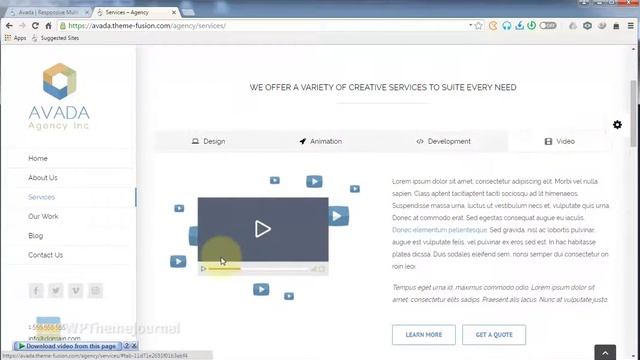This screenshot has height=360, width=640.
Task: Click the Avada Agency Inc logo
Action: (x=59, y=96)
